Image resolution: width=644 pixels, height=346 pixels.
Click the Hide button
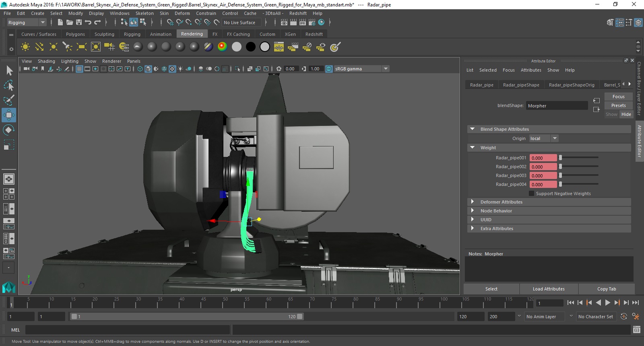click(x=626, y=114)
